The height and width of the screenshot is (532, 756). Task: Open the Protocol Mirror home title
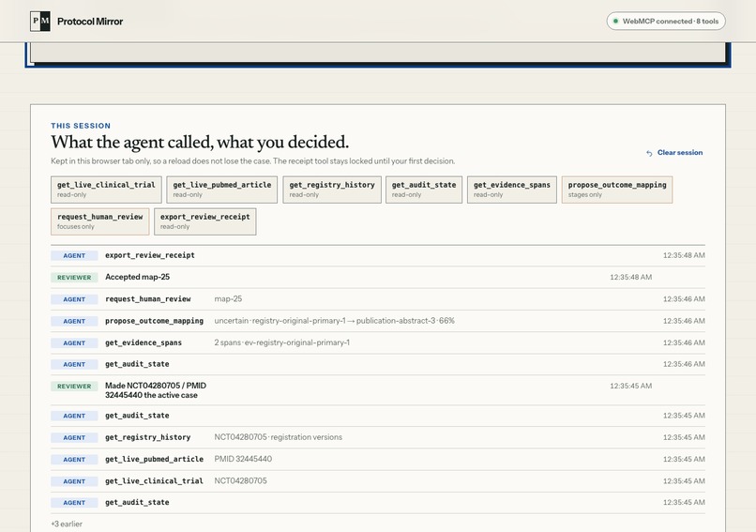(90, 22)
